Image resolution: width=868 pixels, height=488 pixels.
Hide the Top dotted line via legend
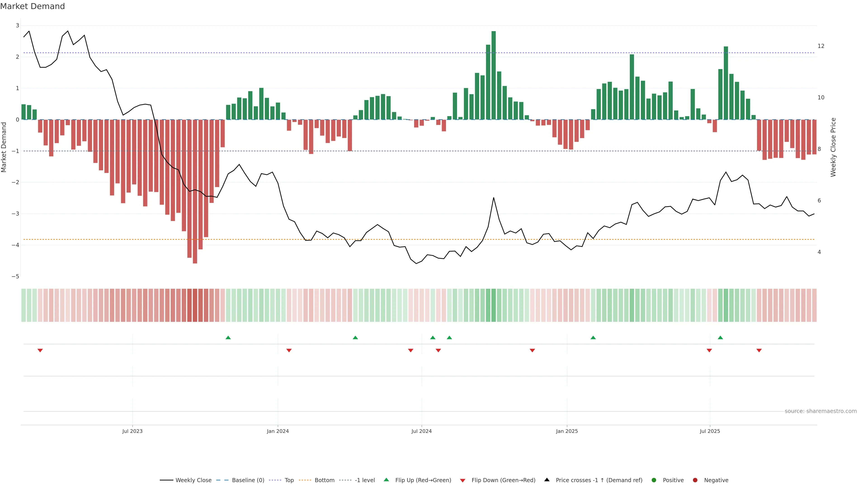289,480
